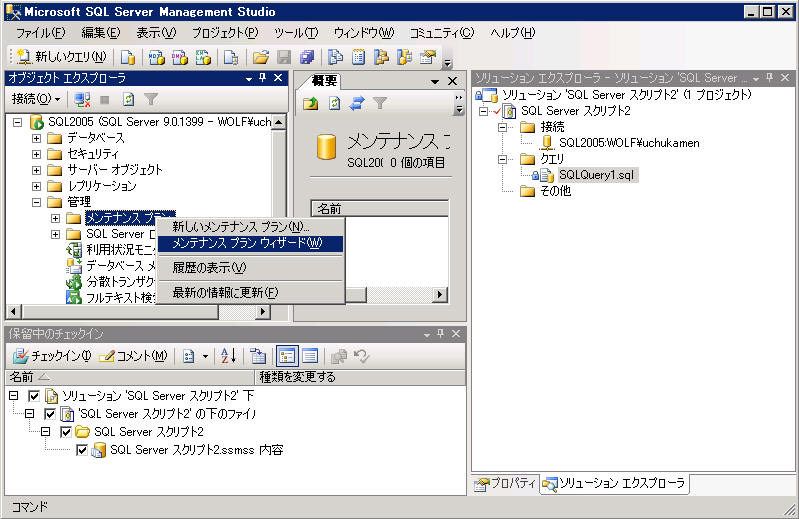
Task: Click the undo checkout icon in check-ins toolbar
Action: pyautogui.click(x=361, y=356)
